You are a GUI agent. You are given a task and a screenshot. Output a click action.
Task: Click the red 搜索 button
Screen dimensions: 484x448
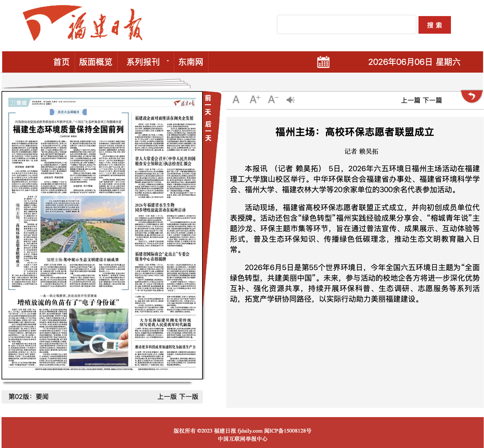pos(435,25)
